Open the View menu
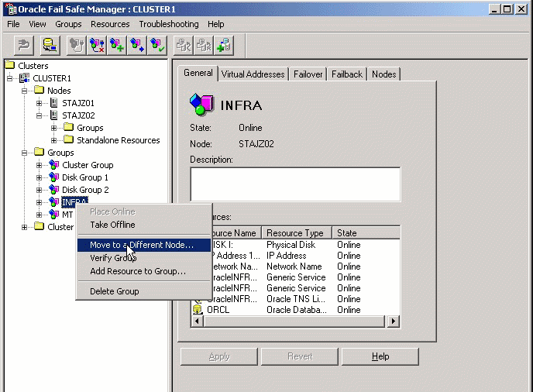The image size is (533, 392). click(37, 24)
